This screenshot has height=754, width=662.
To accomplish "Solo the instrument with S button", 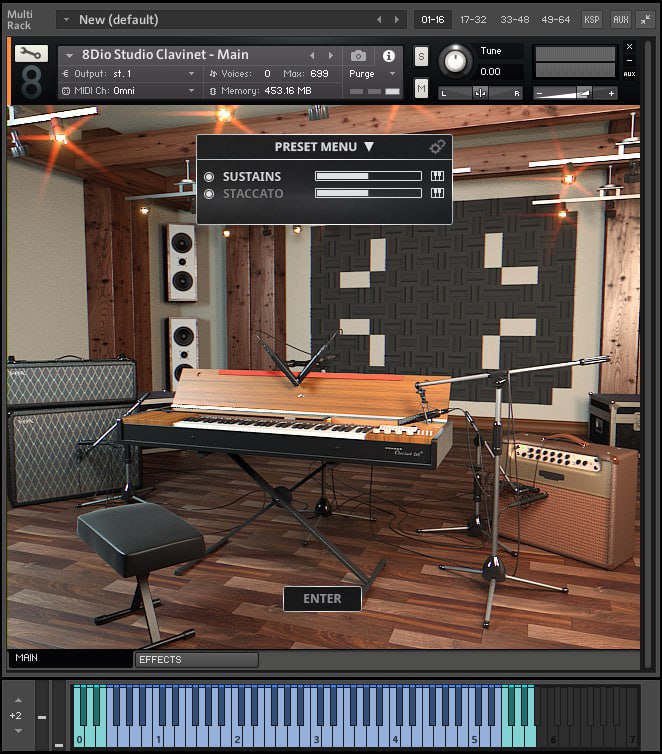I will (421, 57).
